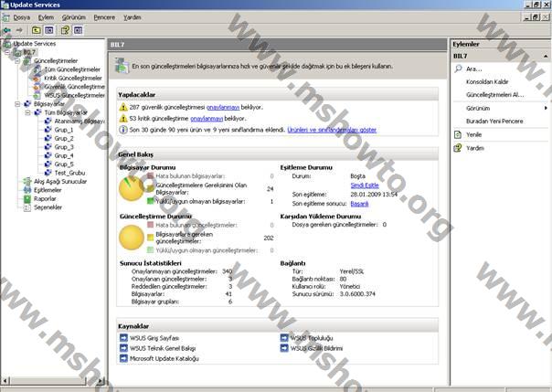Click the Güncelleştirme Durumu pie chart
552x392 pixels.
pyautogui.click(x=132, y=238)
